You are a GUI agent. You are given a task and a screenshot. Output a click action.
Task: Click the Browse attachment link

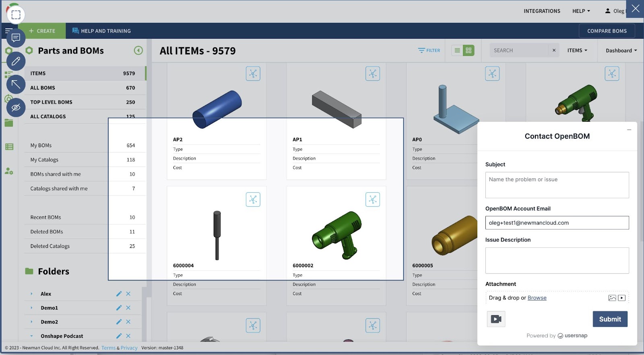coord(537,298)
